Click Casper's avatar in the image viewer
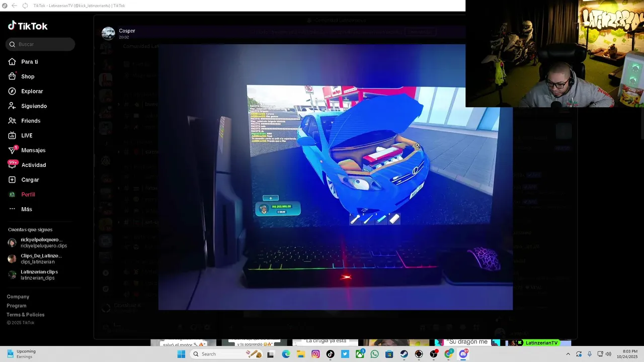The width and height of the screenshot is (644, 362). [x=108, y=34]
